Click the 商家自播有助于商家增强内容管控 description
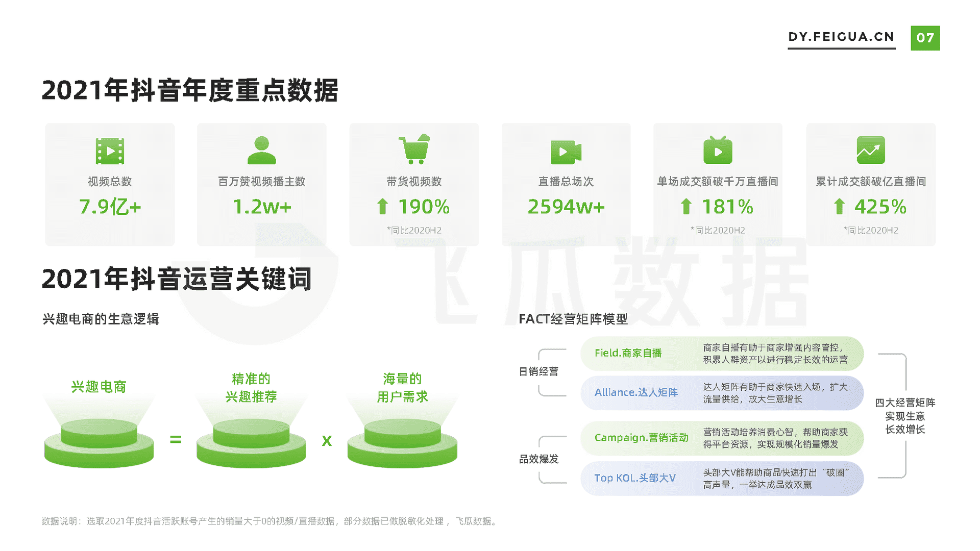Image resolution: width=980 pixels, height=551 pixels. 775,354
